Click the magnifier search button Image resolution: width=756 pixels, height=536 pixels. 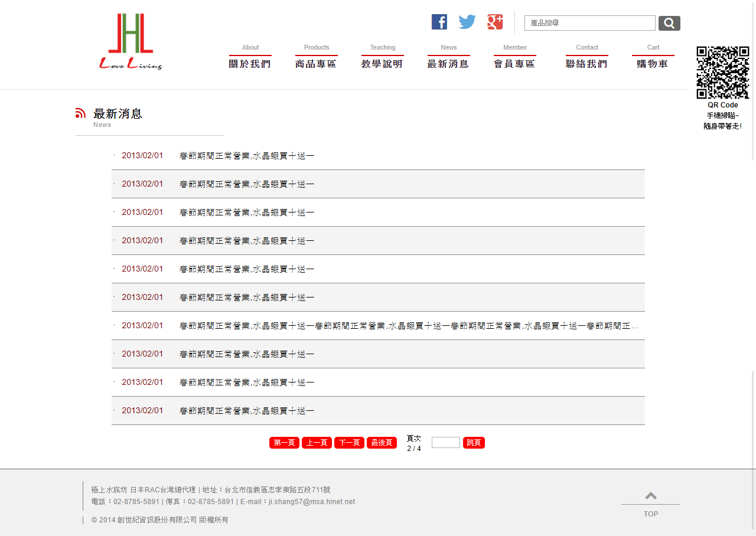point(669,23)
